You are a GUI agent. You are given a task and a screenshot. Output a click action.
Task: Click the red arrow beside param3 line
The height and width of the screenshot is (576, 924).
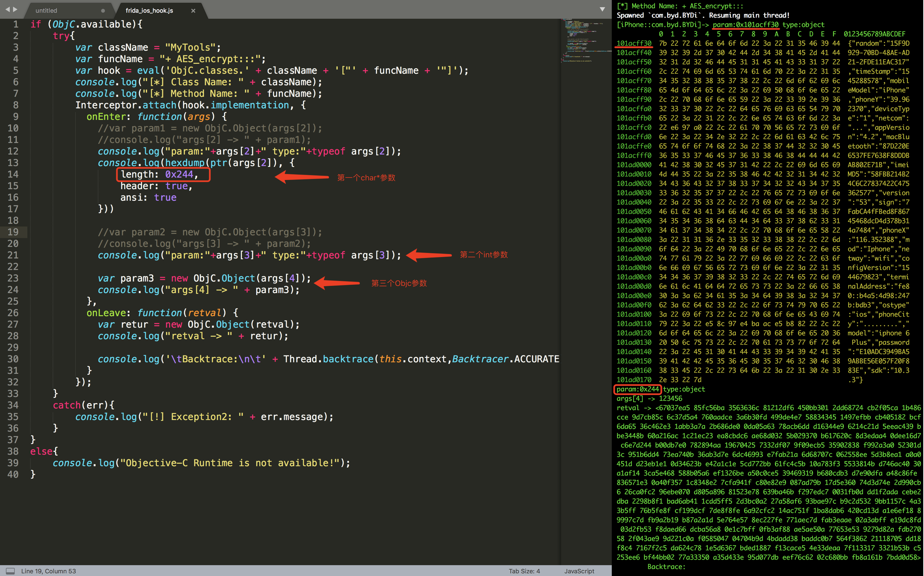click(337, 283)
